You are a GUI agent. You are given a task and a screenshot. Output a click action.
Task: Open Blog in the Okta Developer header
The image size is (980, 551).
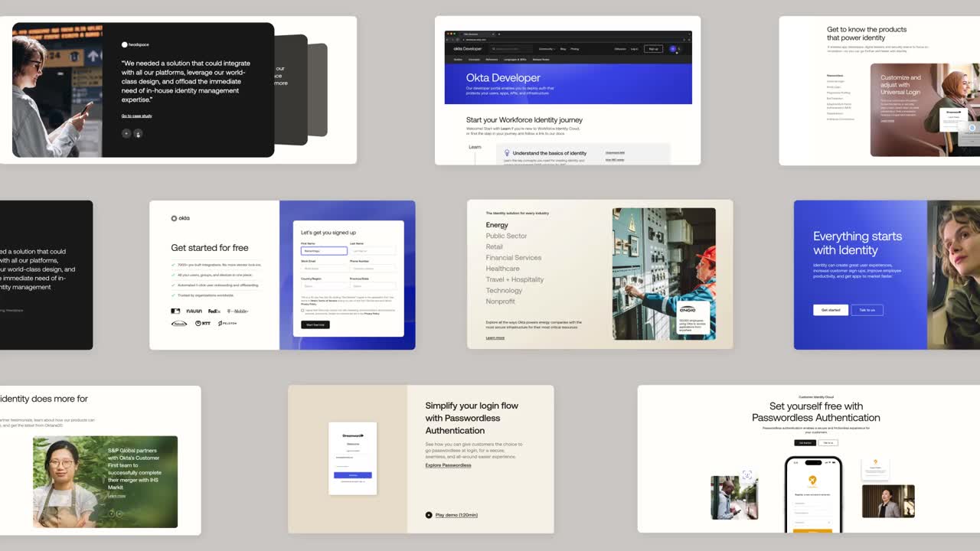click(x=563, y=48)
